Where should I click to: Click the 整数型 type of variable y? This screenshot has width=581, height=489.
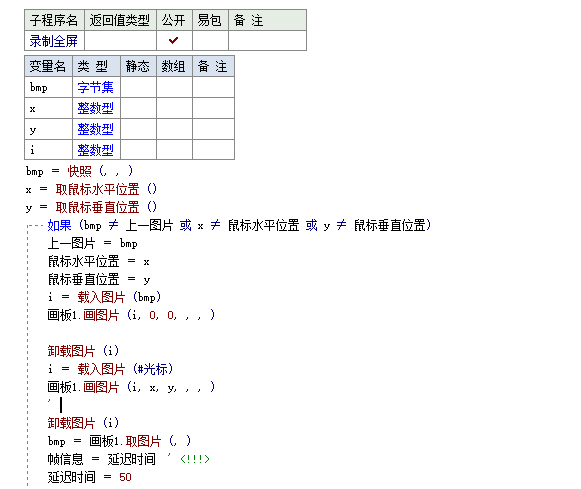pos(95,129)
